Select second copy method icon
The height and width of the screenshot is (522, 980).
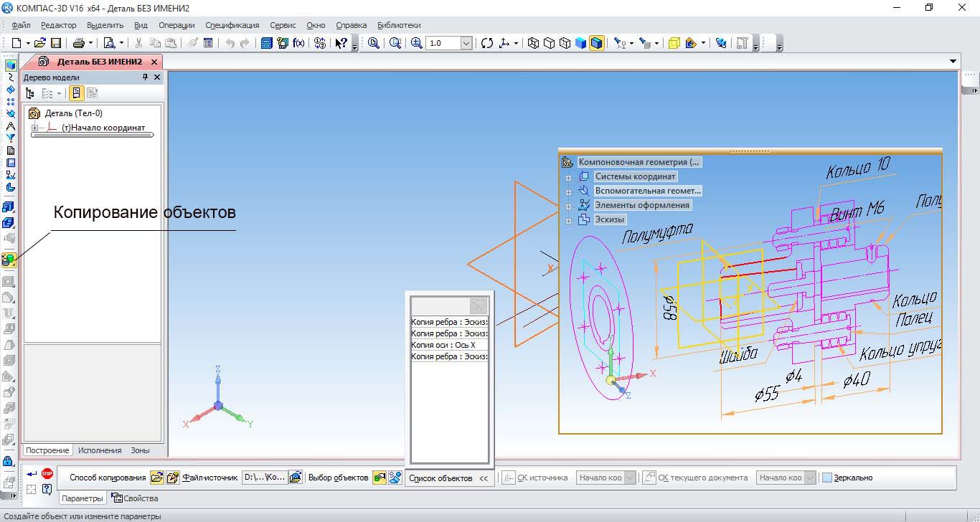[172, 478]
